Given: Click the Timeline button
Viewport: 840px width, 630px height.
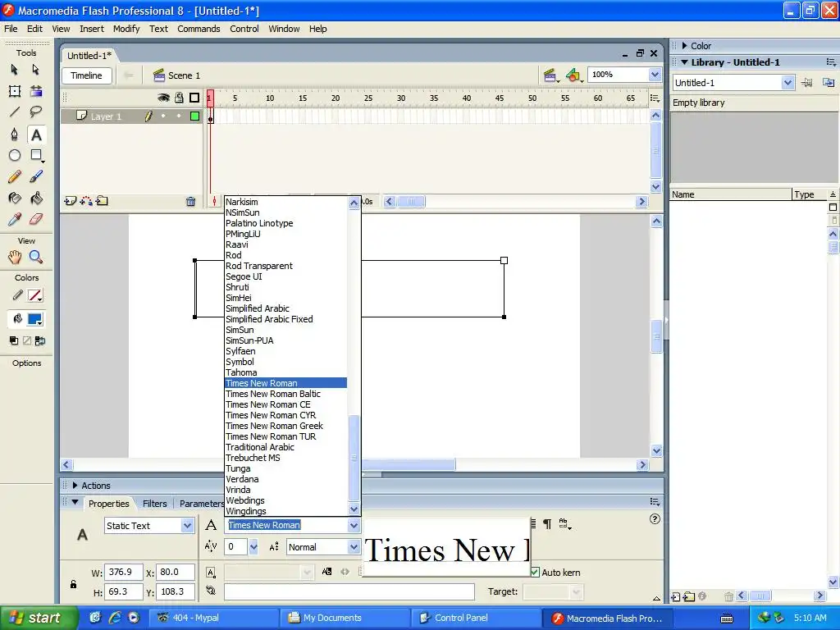Looking at the screenshot, I should pyautogui.click(x=86, y=75).
